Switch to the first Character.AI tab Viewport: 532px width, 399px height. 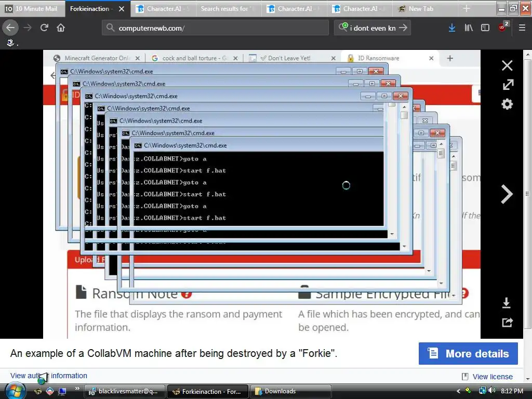[x=163, y=9]
